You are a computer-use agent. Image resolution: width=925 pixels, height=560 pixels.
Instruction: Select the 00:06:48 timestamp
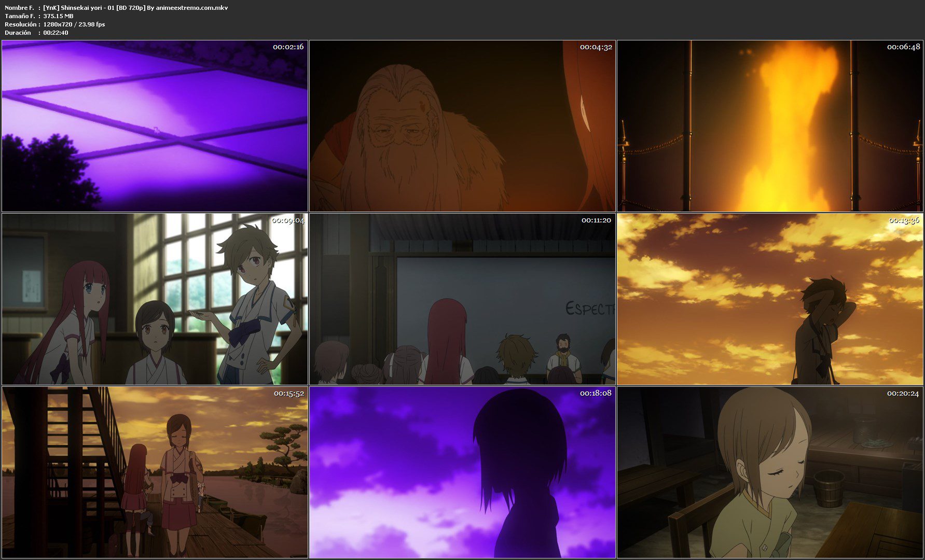[x=903, y=47]
